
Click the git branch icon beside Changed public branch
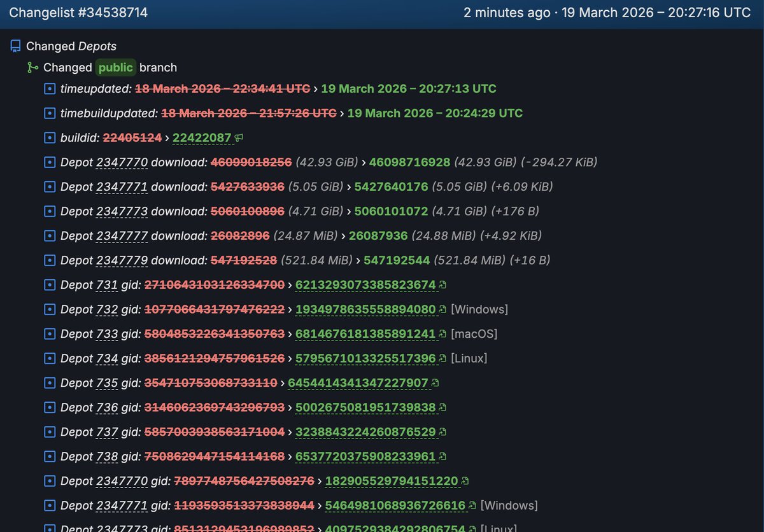pyautogui.click(x=32, y=67)
